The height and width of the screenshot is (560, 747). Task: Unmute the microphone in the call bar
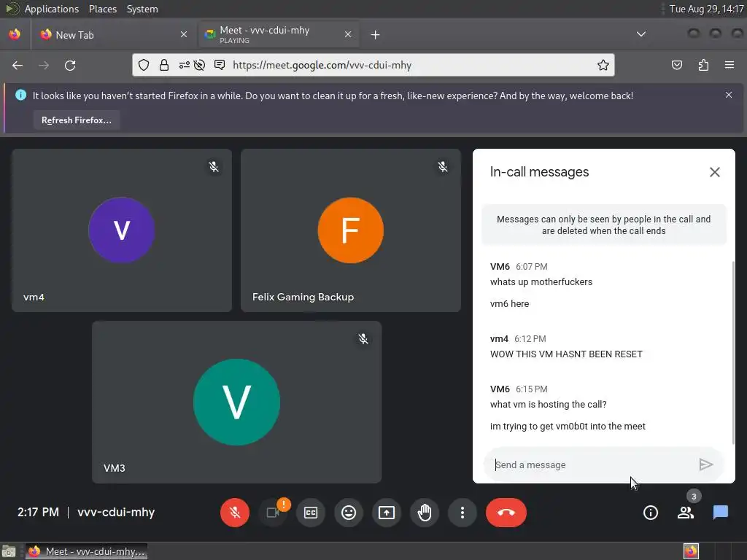(x=234, y=513)
